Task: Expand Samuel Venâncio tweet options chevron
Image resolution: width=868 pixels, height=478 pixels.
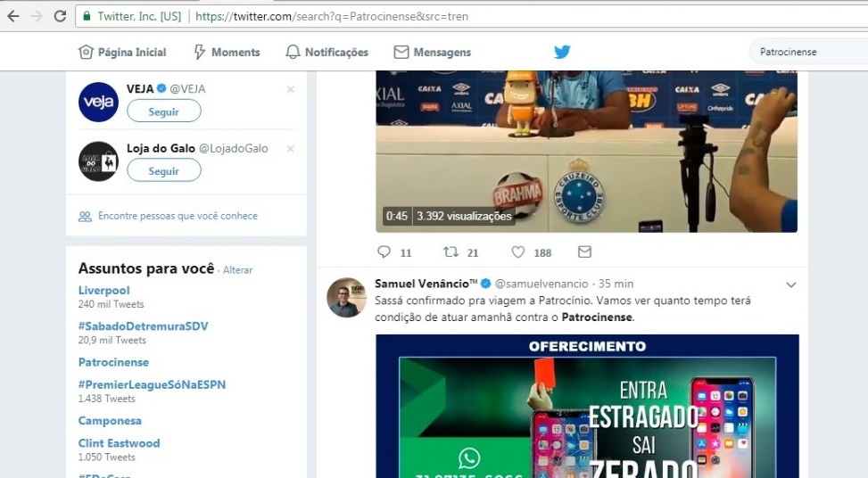Action: point(790,284)
